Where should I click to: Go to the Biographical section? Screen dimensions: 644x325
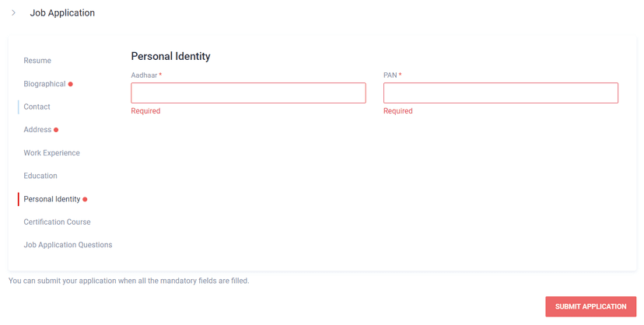[44, 84]
